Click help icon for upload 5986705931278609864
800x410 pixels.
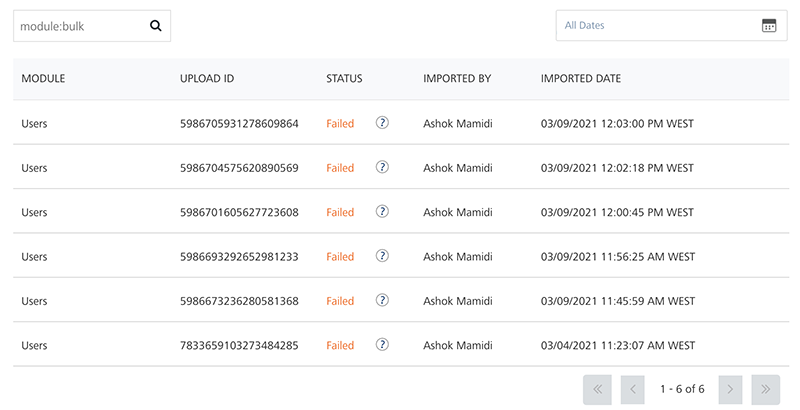pyautogui.click(x=382, y=124)
